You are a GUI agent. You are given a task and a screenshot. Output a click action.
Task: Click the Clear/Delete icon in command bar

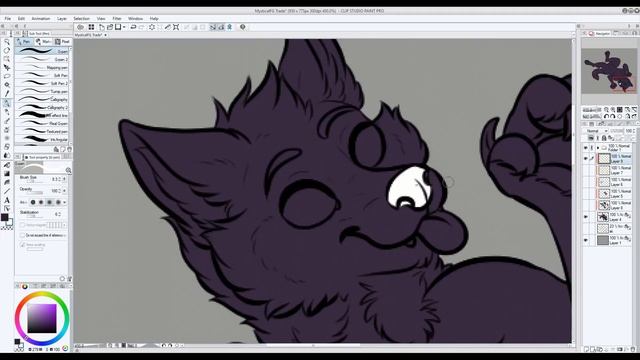[x=151, y=27]
